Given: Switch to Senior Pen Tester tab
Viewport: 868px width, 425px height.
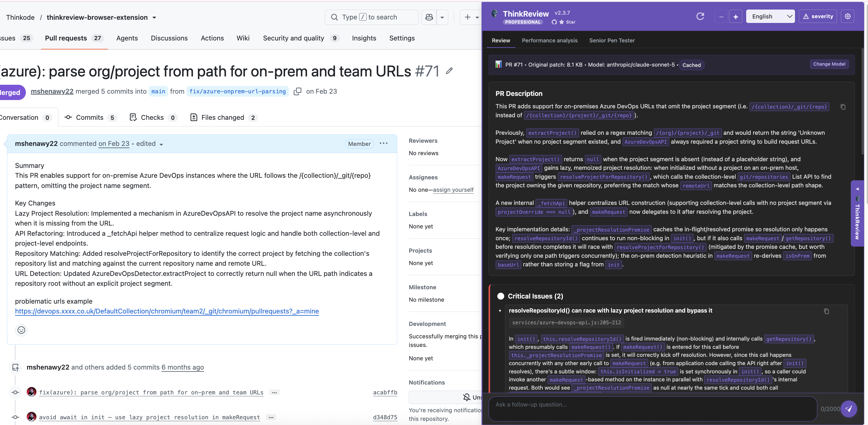Looking at the screenshot, I should pyautogui.click(x=612, y=40).
